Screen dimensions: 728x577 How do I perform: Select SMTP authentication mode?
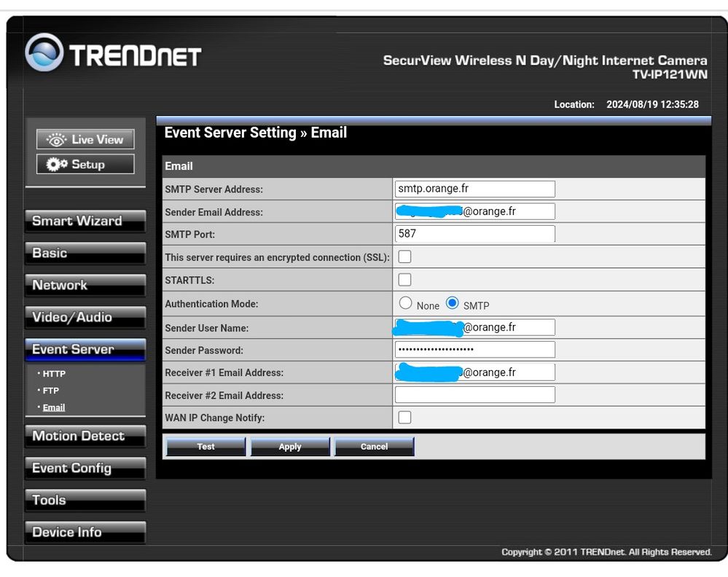(453, 303)
